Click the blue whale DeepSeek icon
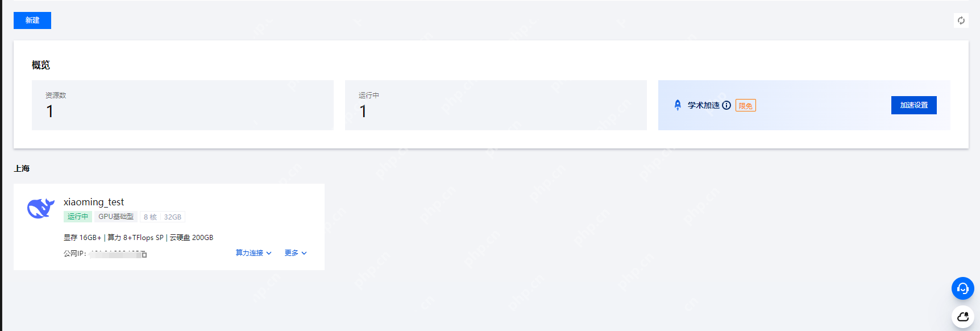This screenshot has height=331, width=980. [x=41, y=209]
